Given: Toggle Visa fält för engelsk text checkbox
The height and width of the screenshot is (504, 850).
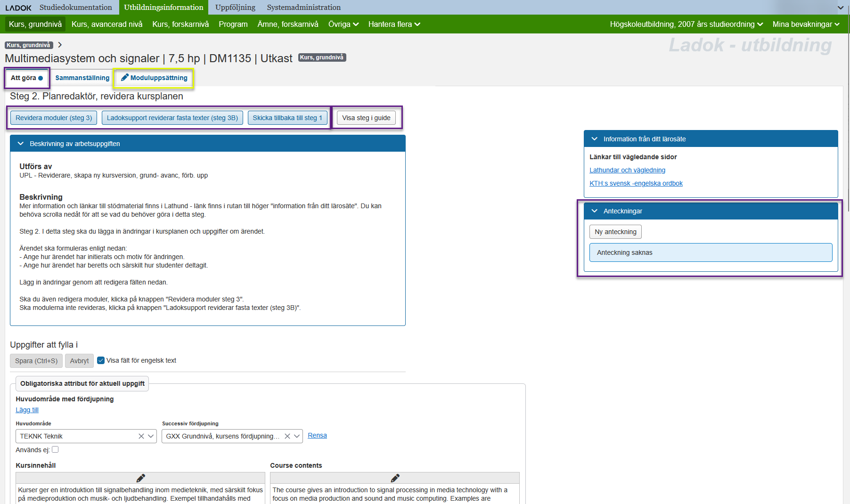Looking at the screenshot, I should (x=101, y=360).
